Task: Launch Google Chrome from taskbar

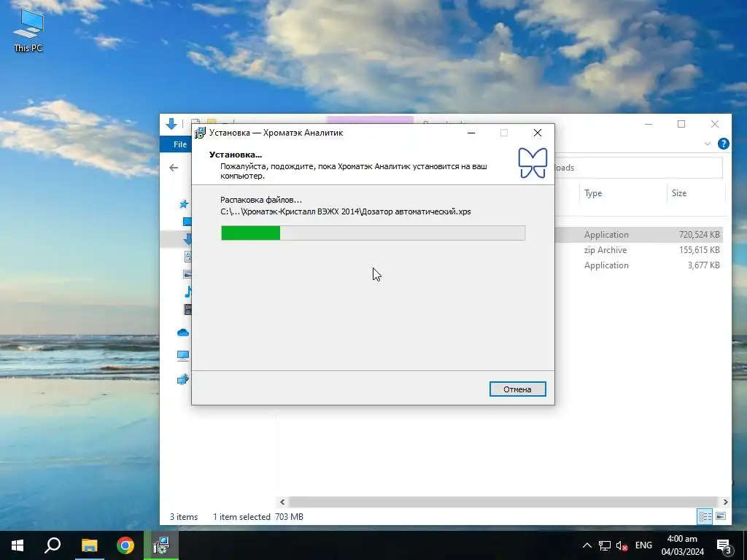Action: tap(125, 545)
